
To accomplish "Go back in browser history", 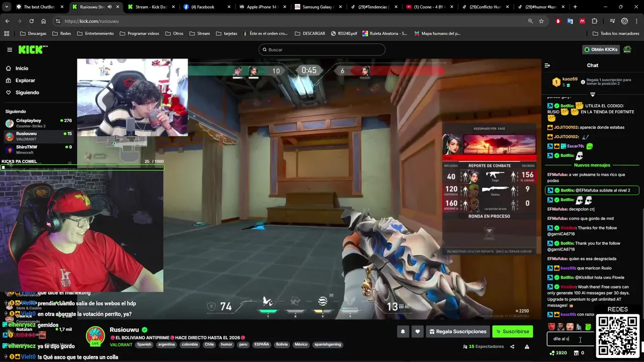I will (x=7, y=21).
